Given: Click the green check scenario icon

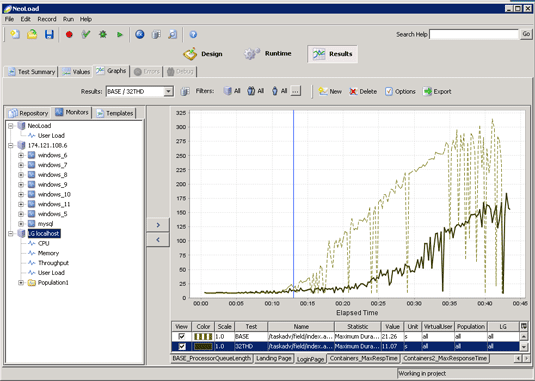Looking at the screenshot, I should (86, 34).
